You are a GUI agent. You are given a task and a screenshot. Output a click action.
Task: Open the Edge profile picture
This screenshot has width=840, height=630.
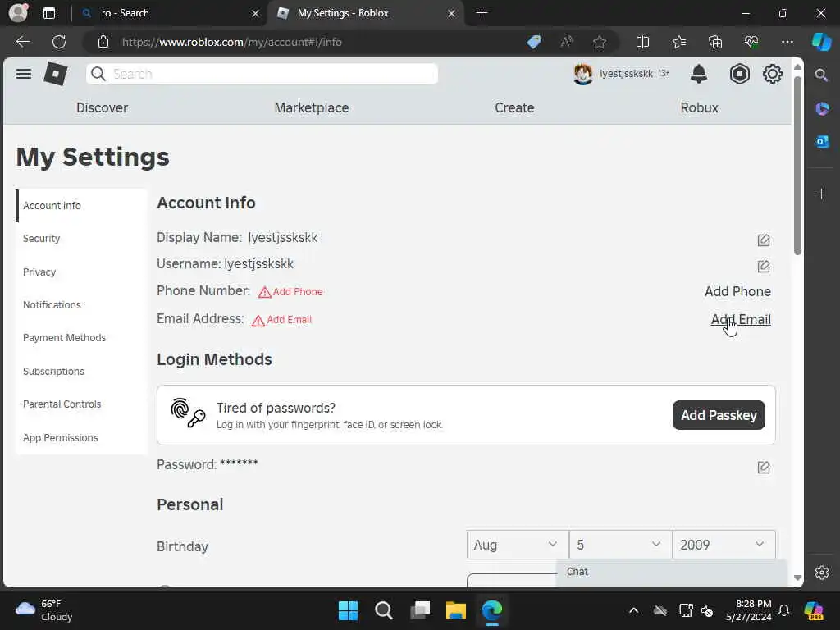(18, 13)
